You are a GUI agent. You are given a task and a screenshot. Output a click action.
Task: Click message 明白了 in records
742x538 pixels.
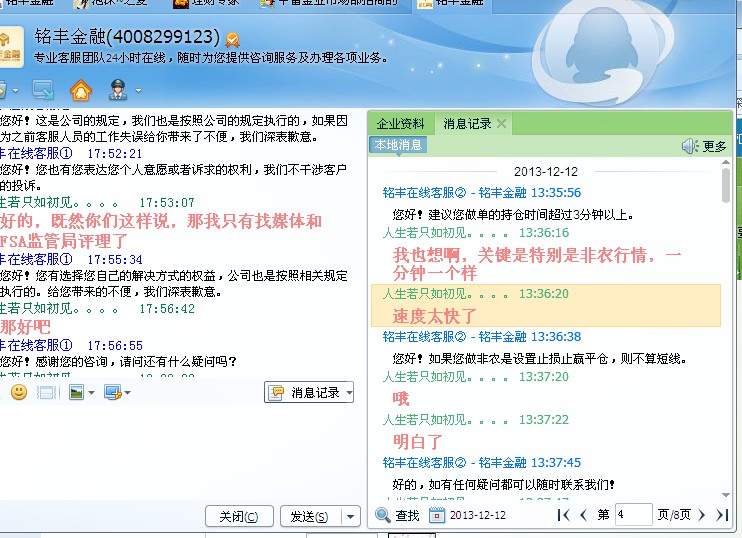pyautogui.click(x=418, y=441)
